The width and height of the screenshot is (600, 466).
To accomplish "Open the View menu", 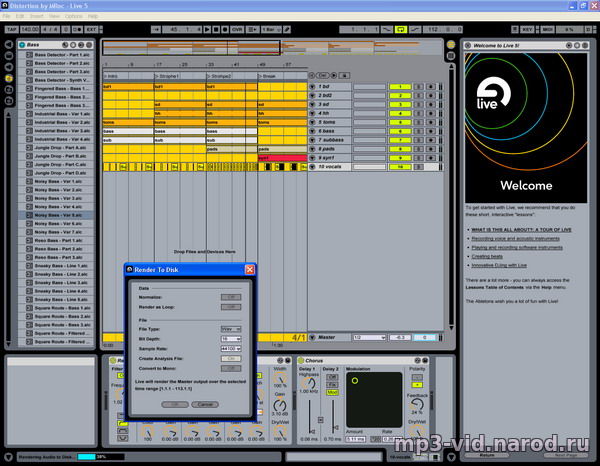I will click(x=54, y=16).
